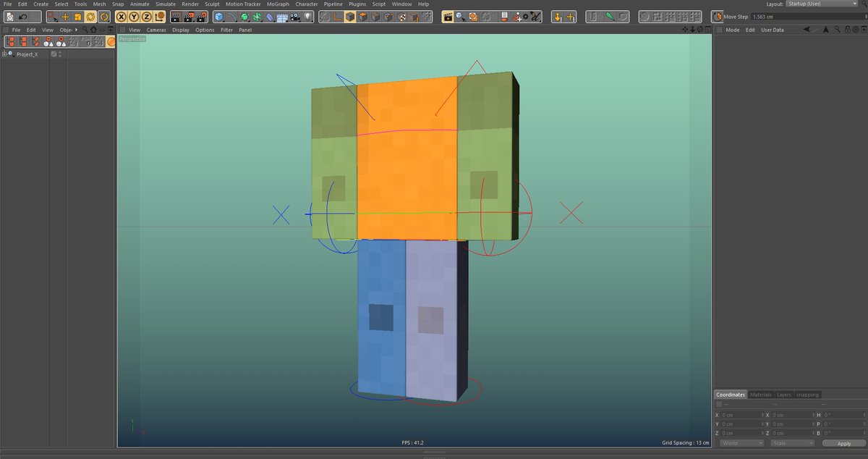
Task: Open the World coordinate system dropdown
Action: point(741,443)
